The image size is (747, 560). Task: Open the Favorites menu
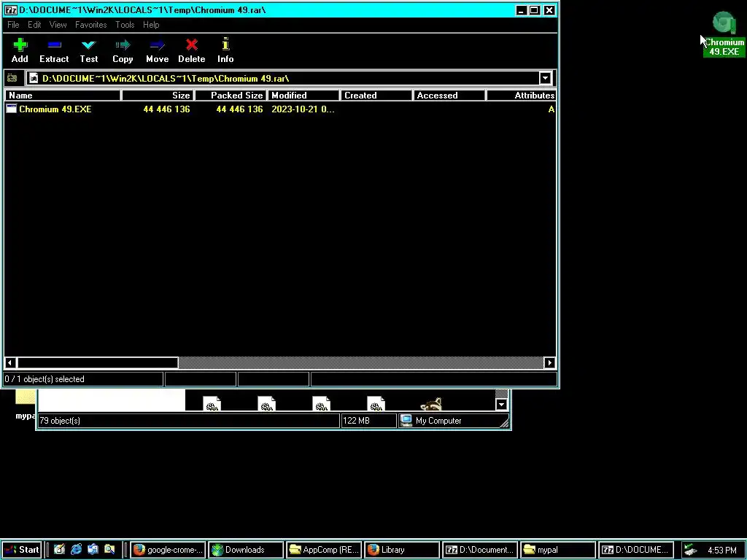pos(91,25)
